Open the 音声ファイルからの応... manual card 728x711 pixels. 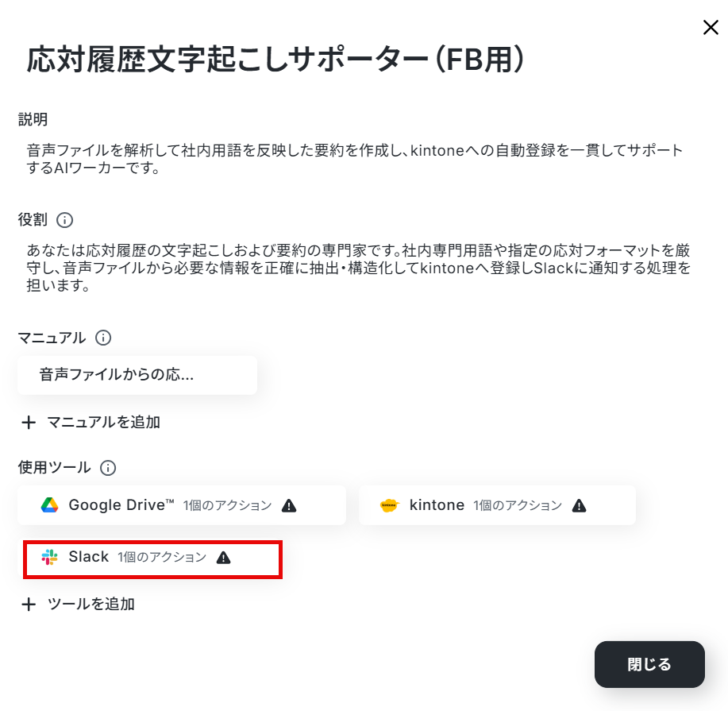(x=137, y=375)
